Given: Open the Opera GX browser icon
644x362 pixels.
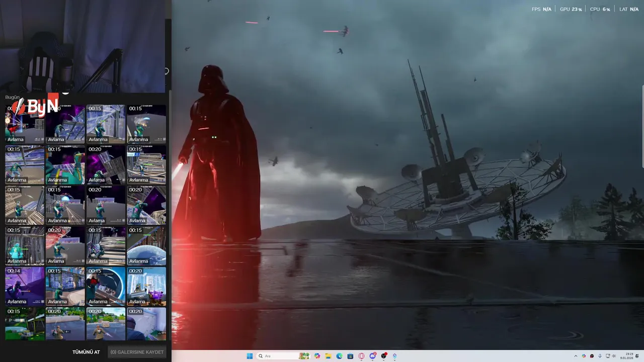Looking at the screenshot, I should [361, 356].
